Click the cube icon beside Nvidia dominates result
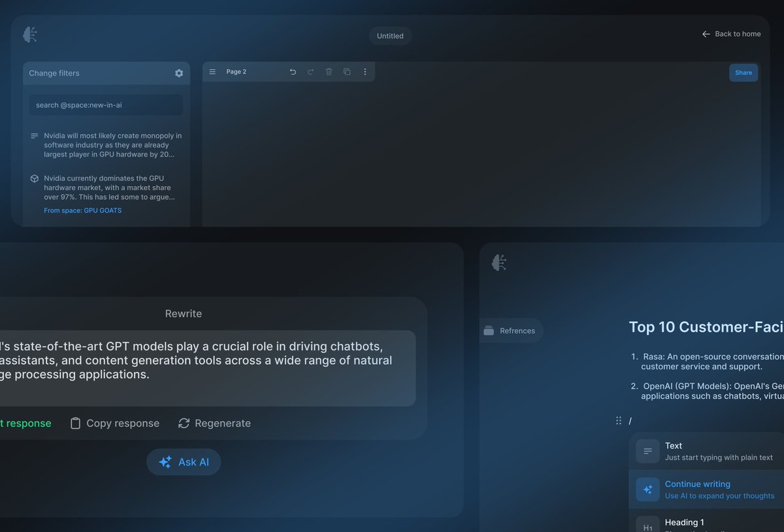This screenshot has width=784, height=532. 35,178
